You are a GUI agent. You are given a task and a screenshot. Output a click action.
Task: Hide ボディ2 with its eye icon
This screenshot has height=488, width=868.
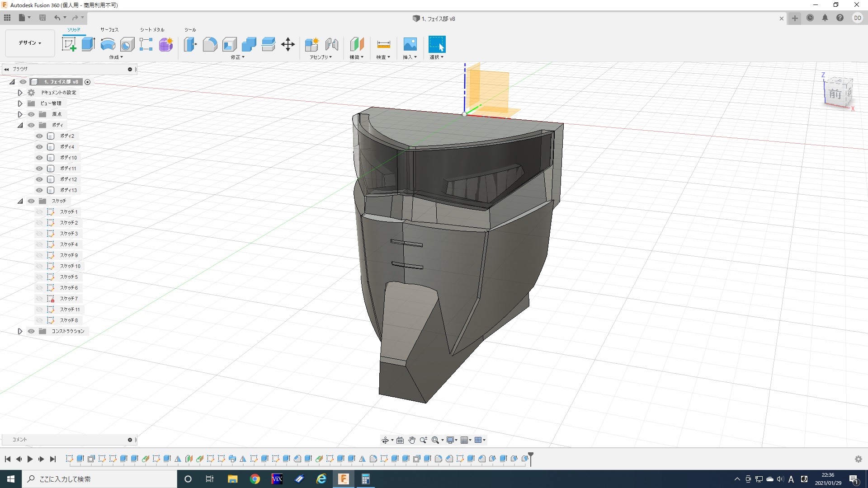(39, 136)
